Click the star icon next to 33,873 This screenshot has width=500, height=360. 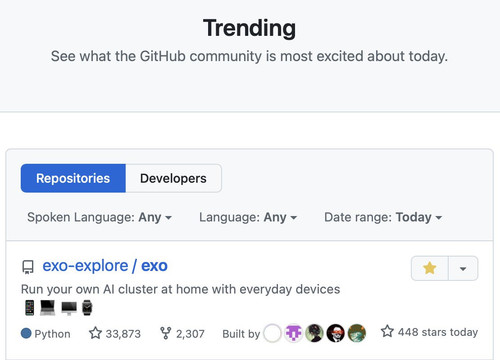(x=95, y=333)
